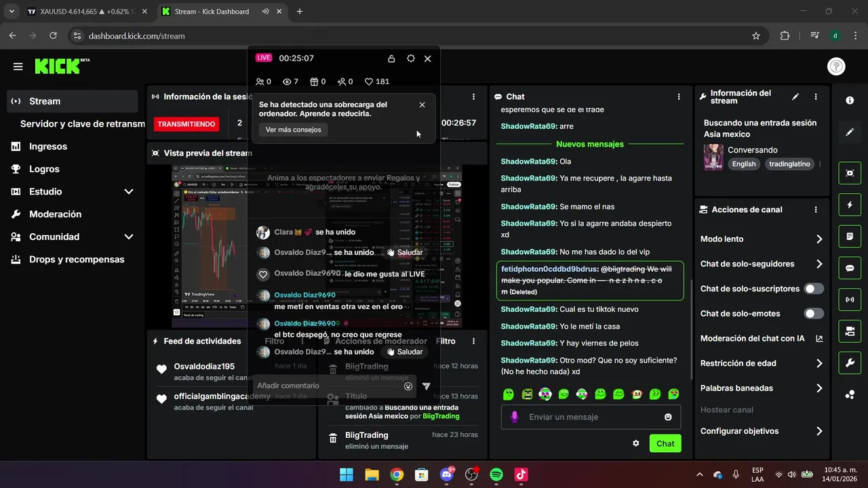Click the wrench icon in right sidebar

(850, 363)
